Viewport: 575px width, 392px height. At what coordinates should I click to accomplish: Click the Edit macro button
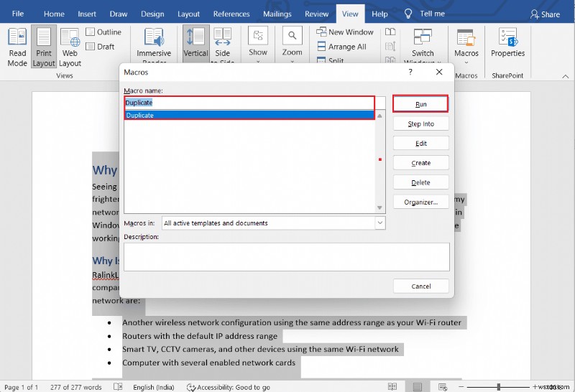(x=420, y=144)
